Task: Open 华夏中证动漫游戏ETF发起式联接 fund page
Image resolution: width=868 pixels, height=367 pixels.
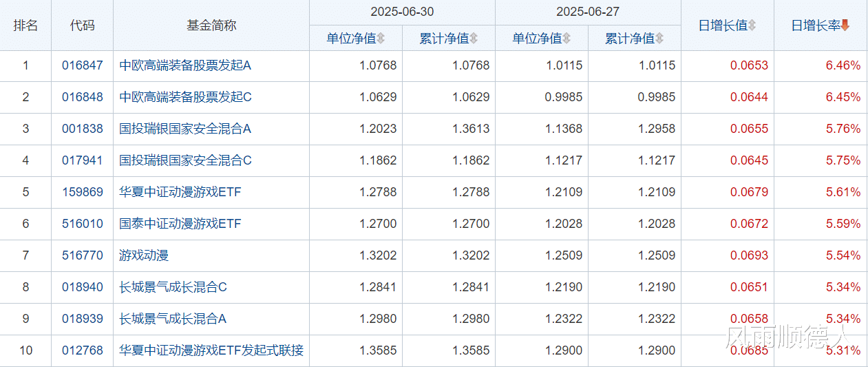Action: [x=211, y=350]
